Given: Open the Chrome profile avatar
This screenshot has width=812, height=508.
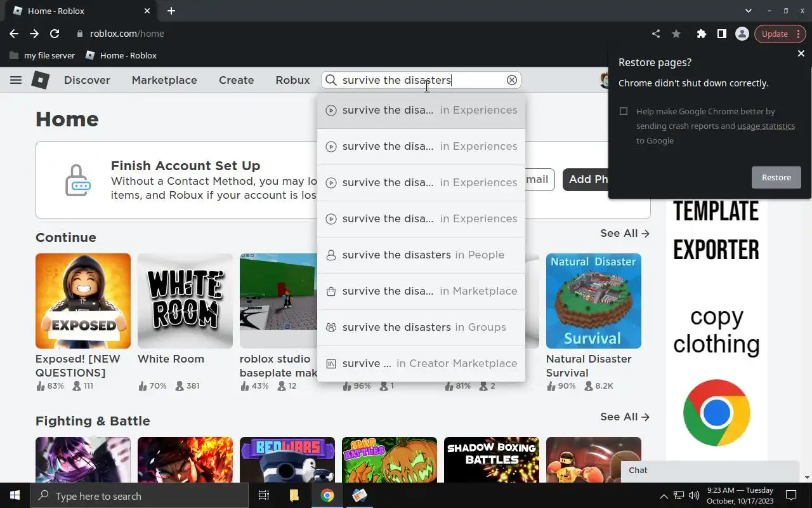Looking at the screenshot, I should click(742, 34).
